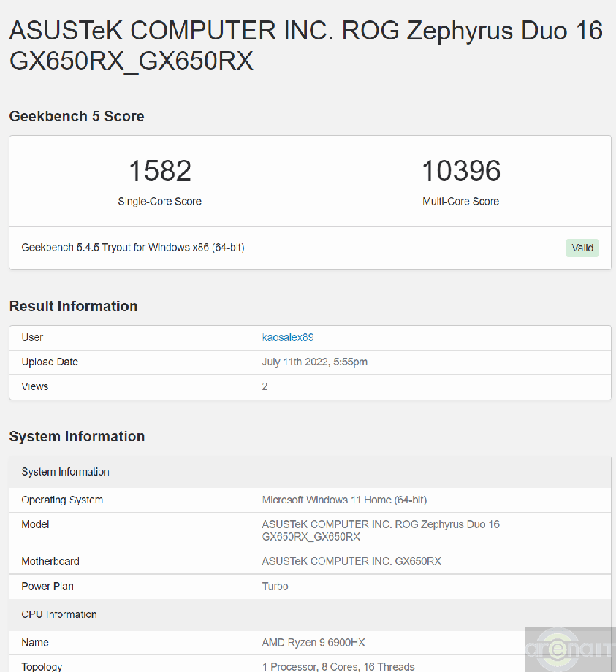The image size is (616, 672).
Task: Click the upload date July 11th 2022
Action: pyautogui.click(x=314, y=362)
